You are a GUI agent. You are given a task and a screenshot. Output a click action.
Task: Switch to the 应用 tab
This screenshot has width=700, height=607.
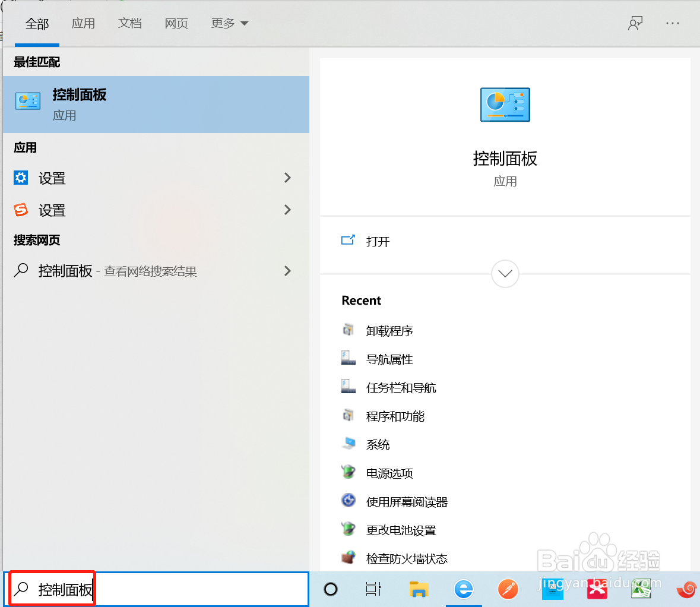84,23
